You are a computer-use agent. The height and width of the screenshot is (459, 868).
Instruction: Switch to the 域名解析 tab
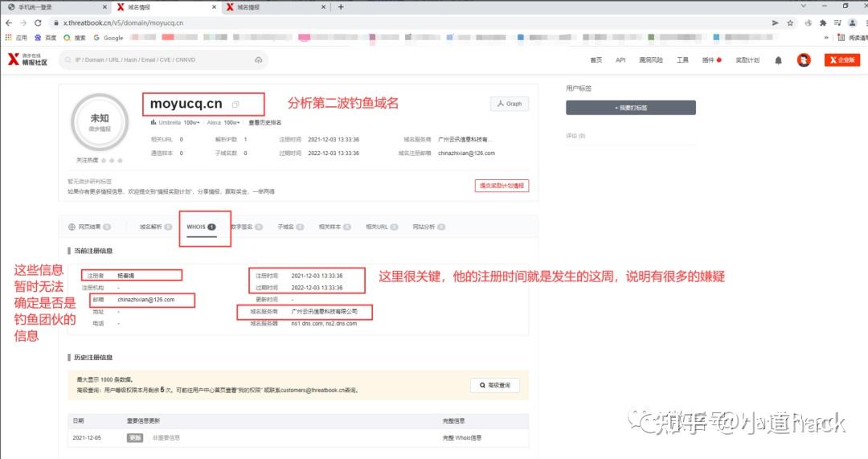click(x=155, y=227)
